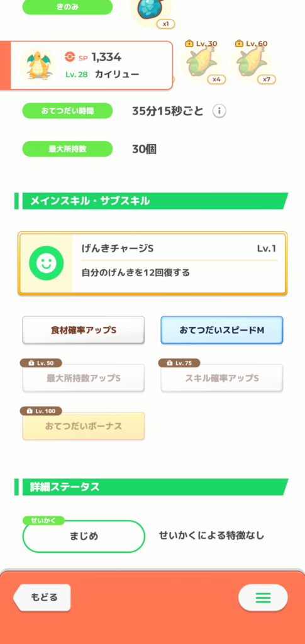Open the げんきチャージS main skill card

point(152,264)
